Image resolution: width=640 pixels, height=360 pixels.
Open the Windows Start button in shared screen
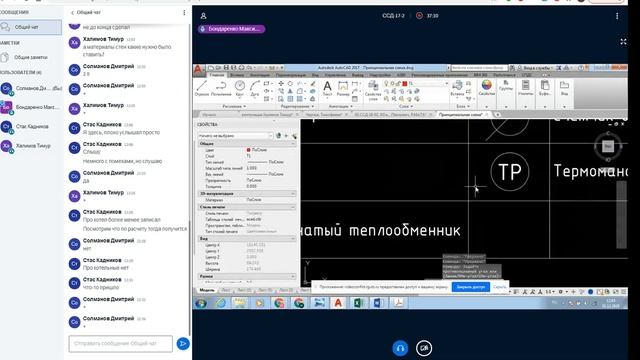tap(201, 303)
